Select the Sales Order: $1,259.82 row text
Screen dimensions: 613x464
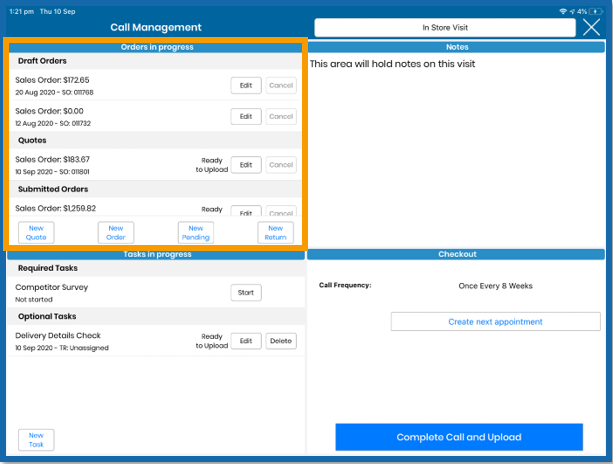(56, 208)
